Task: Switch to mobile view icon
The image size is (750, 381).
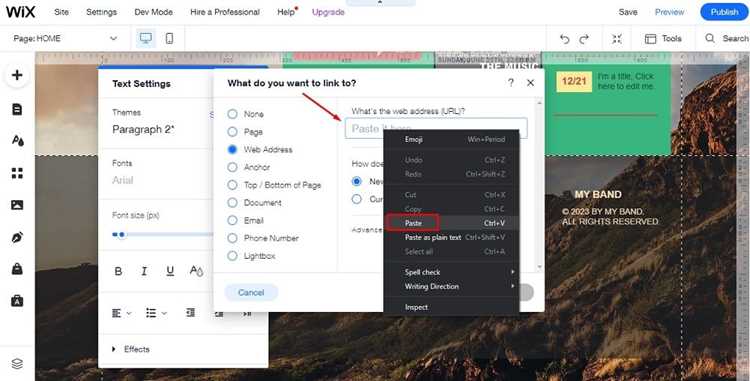Action: (169, 38)
